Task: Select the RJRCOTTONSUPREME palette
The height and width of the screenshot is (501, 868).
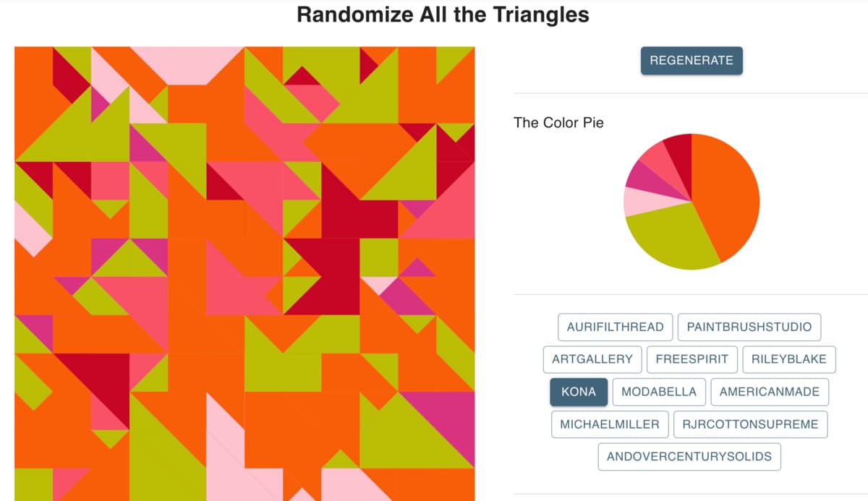Action: [x=750, y=424]
